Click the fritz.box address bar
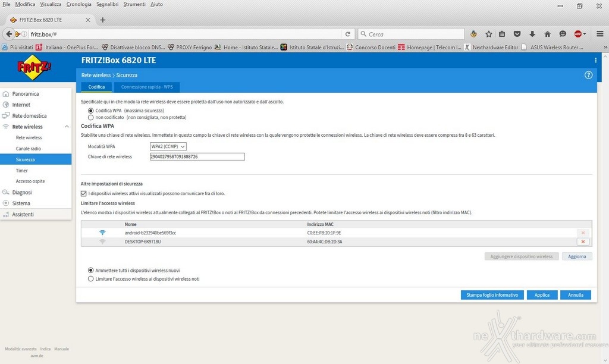 pyautogui.click(x=184, y=34)
